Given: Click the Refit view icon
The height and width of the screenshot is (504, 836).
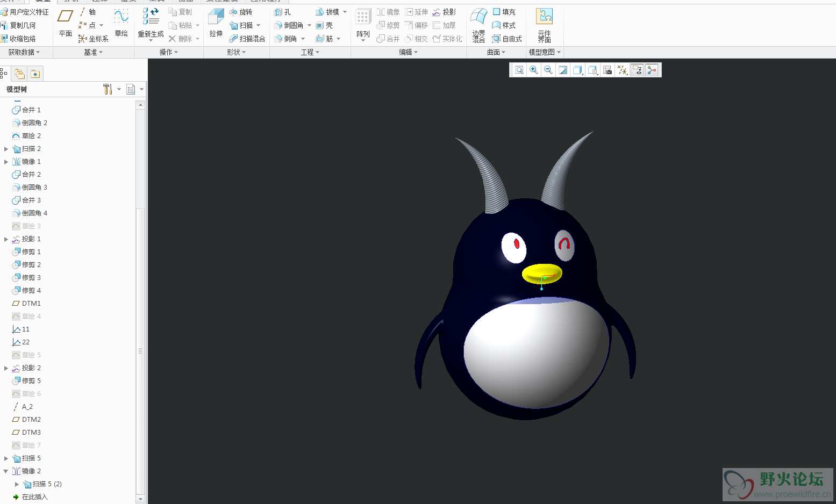Looking at the screenshot, I should [519, 70].
